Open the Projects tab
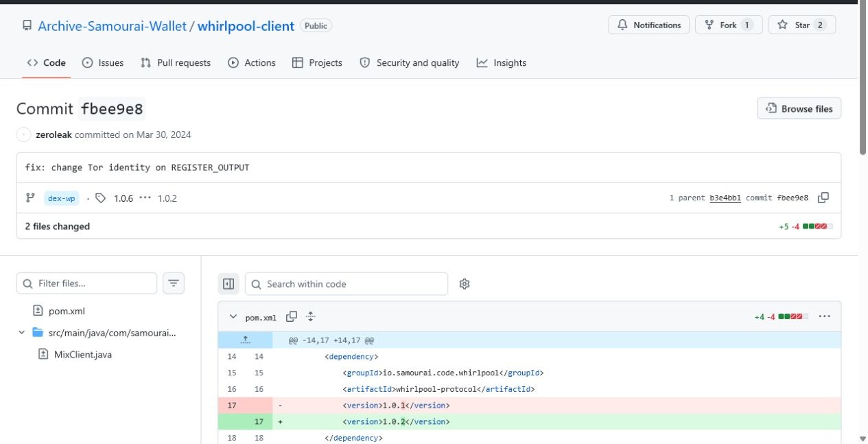This screenshot has height=444, width=868. 317,62
